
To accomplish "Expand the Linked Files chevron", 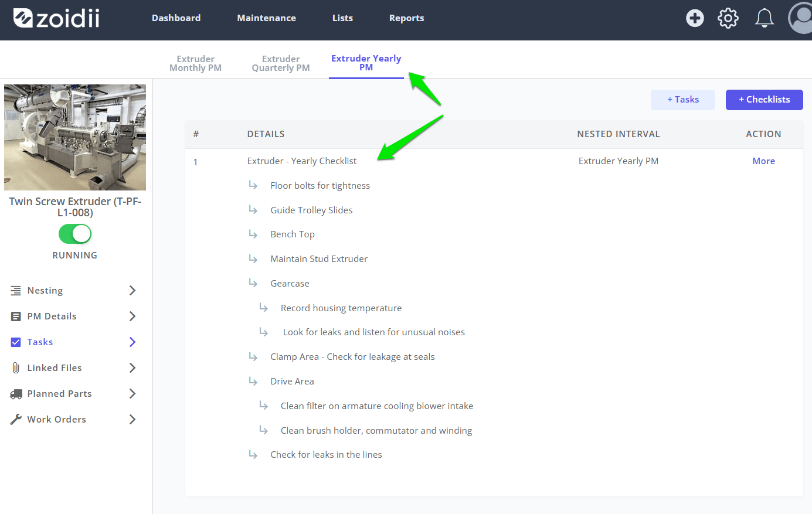I will (x=132, y=368).
